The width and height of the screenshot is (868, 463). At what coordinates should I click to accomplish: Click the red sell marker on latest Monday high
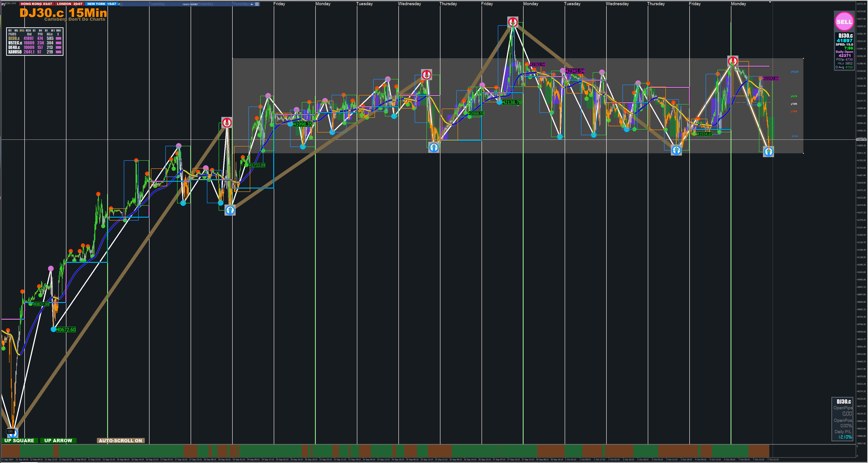732,61
